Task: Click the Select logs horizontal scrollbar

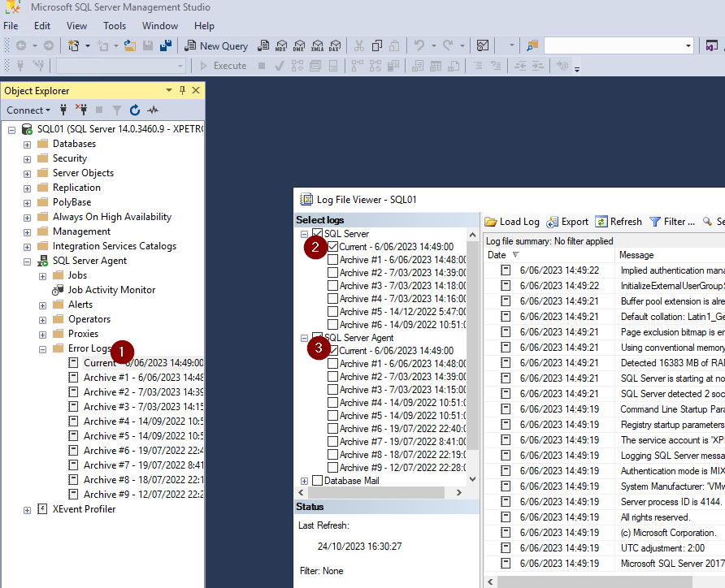Action: 380,493
